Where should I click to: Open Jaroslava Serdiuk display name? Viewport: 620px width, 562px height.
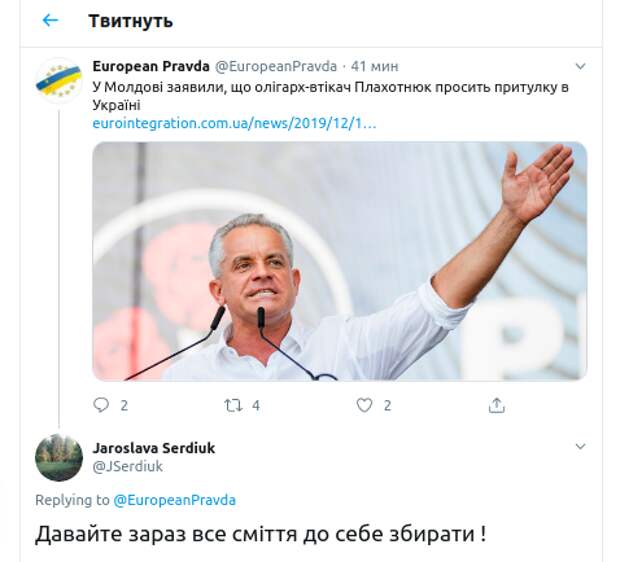154,448
